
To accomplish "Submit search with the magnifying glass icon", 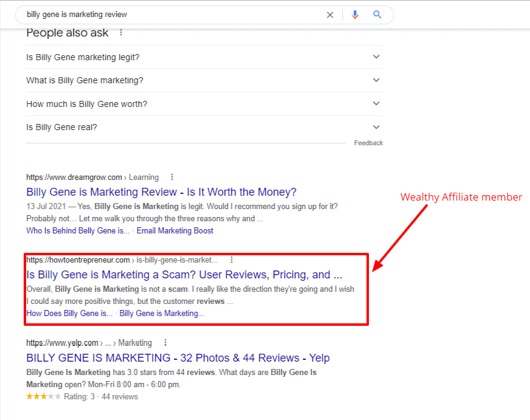I will coord(377,15).
